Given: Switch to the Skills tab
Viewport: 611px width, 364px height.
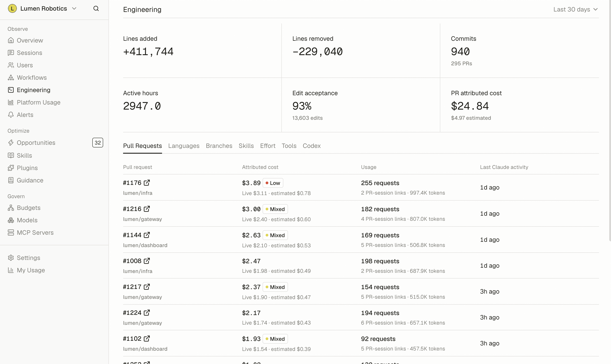Looking at the screenshot, I should pos(246,146).
